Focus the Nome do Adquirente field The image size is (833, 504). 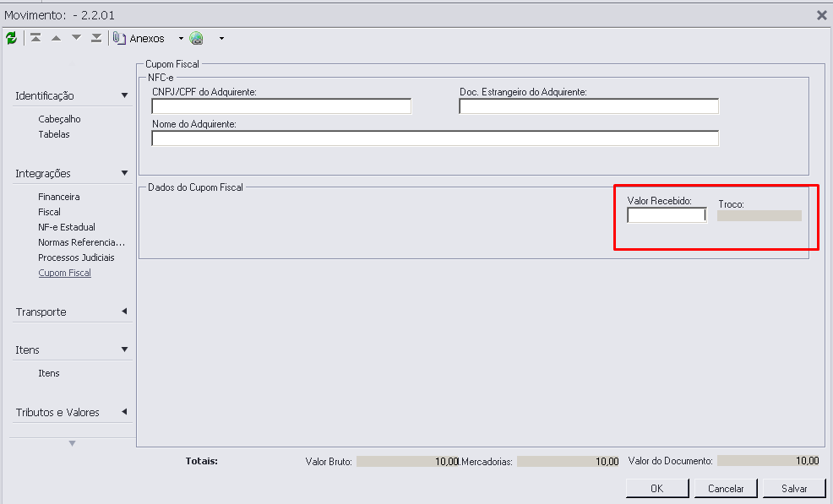[435, 138]
